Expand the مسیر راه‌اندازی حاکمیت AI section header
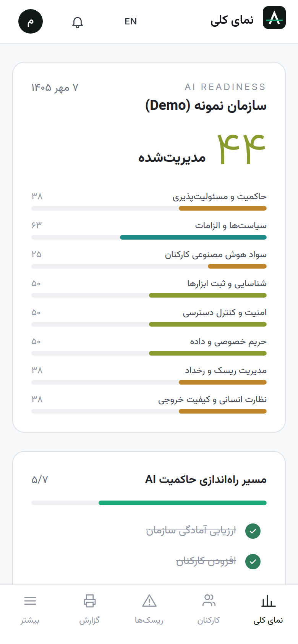Screen dimensions: 298x644 pyautogui.click(x=149, y=480)
